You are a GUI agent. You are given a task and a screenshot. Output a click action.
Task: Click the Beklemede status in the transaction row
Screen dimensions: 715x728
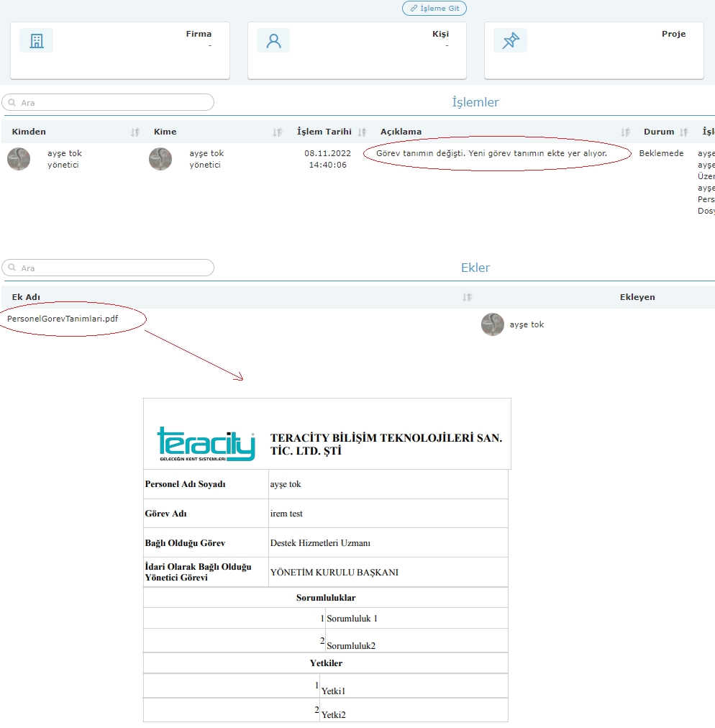[x=661, y=153]
